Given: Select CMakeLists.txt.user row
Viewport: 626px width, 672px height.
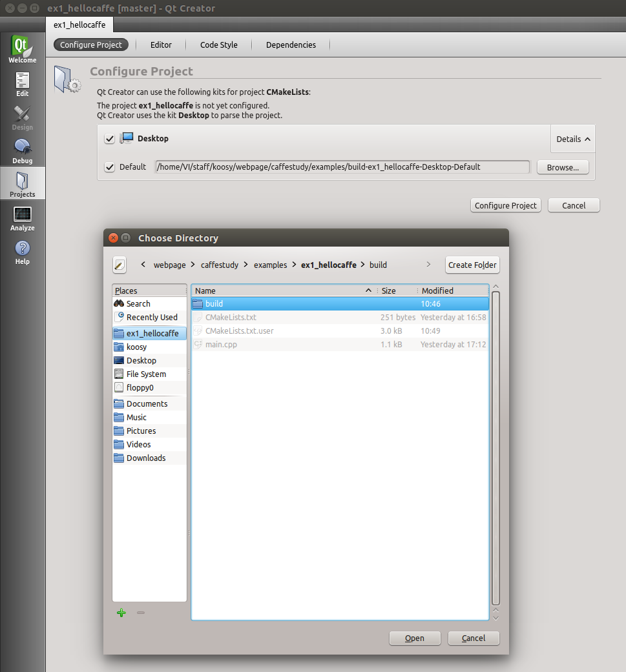Looking at the screenshot, I should [340, 331].
